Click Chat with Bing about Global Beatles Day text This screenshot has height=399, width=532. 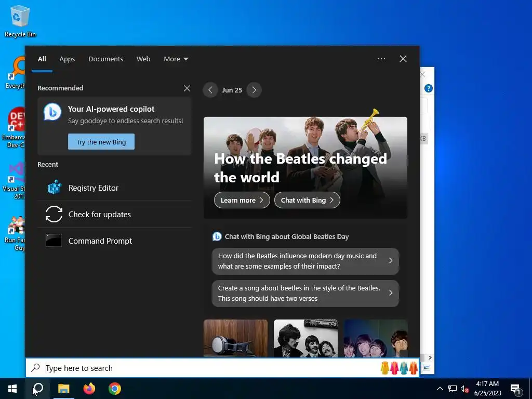click(287, 236)
